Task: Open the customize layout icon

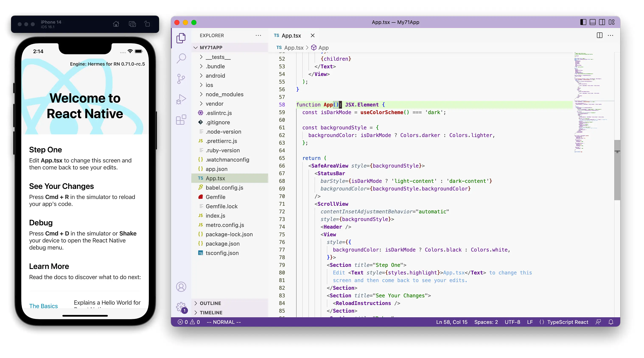Action: tap(612, 22)
